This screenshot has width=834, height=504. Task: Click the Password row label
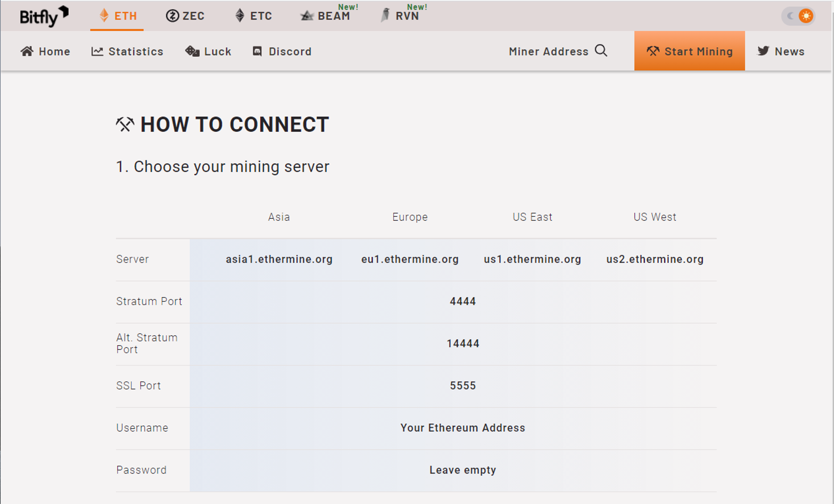click(x=141, y=470)
